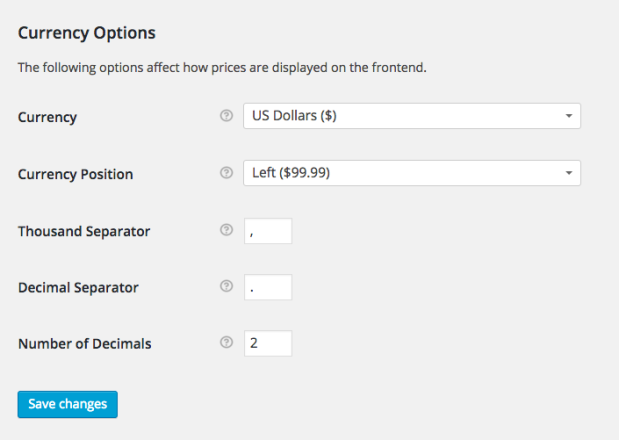
Task: Click the arrow on the Currency select box
Action: click(x=569, y=116)
